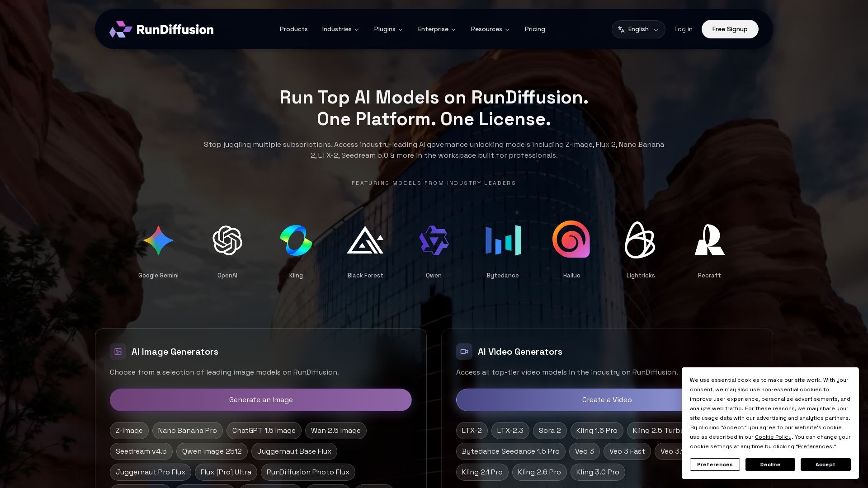This screenshot has height=488, width=868.
Task: Click the Google Gemini label text
Action: click(158, 276)
